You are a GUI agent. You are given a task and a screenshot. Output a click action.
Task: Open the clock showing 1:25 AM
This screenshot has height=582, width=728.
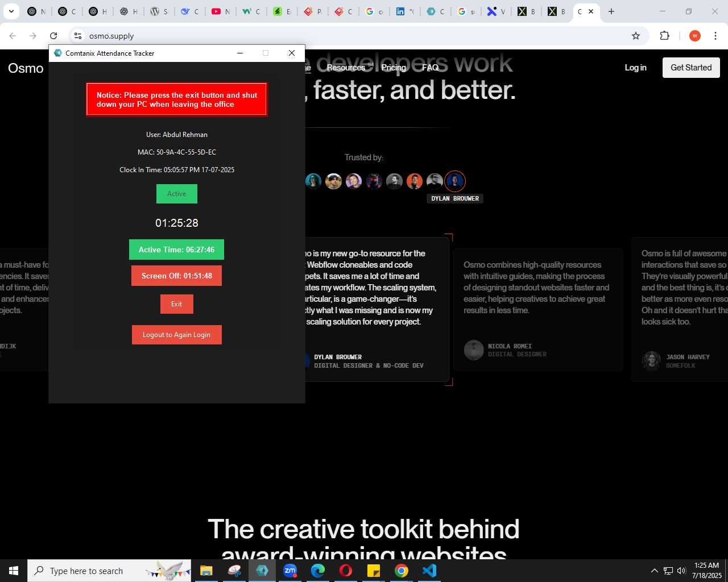[707, 571]
